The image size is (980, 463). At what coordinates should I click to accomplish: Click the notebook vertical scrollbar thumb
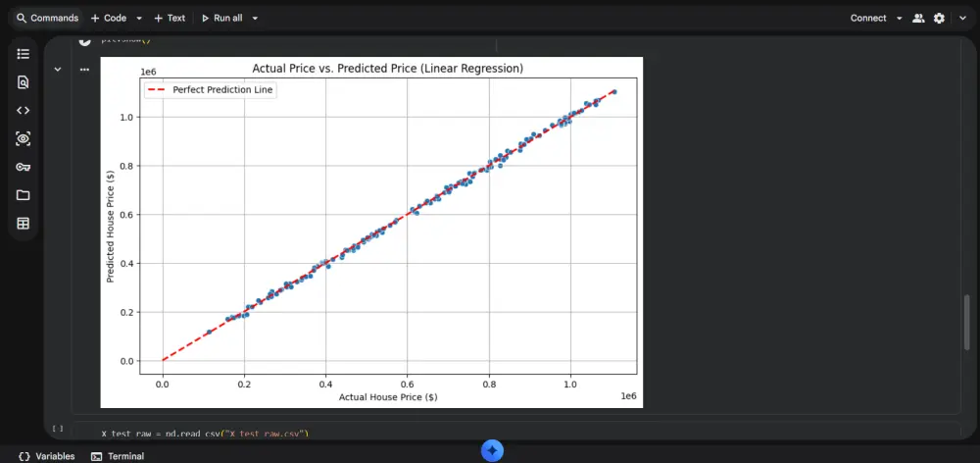tap(966, 322)
